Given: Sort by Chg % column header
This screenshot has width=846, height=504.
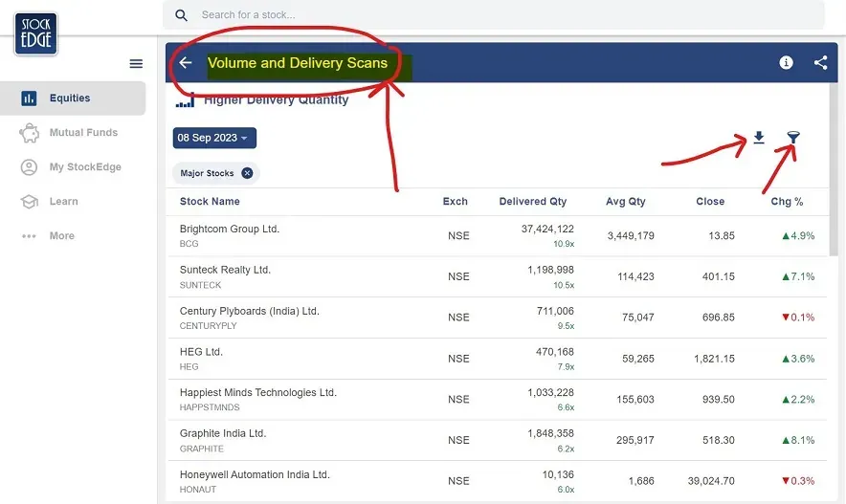Looking at the screenshot, I should [787, 202].
